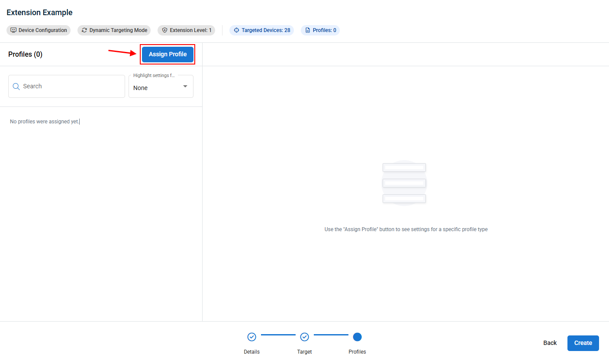Screen dimensions: 609x364
Task: Click the Profiles: 0 chip
Action: tap(320, 30)
